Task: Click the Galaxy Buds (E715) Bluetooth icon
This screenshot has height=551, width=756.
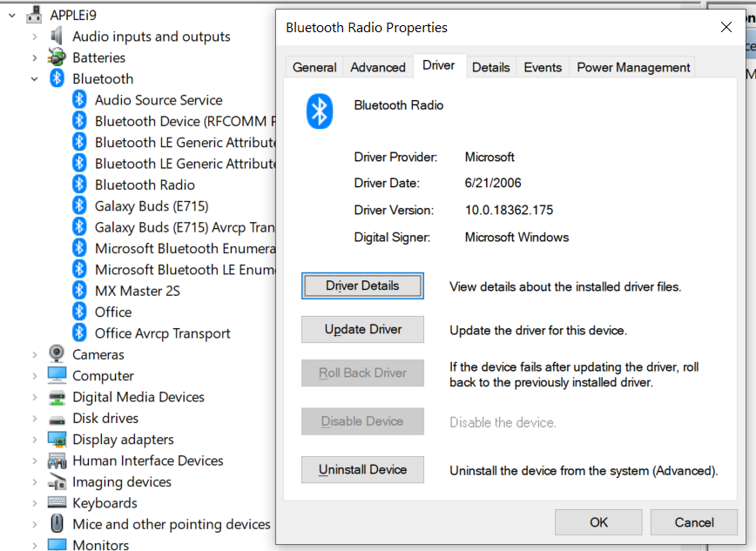Action: point(79,205)
